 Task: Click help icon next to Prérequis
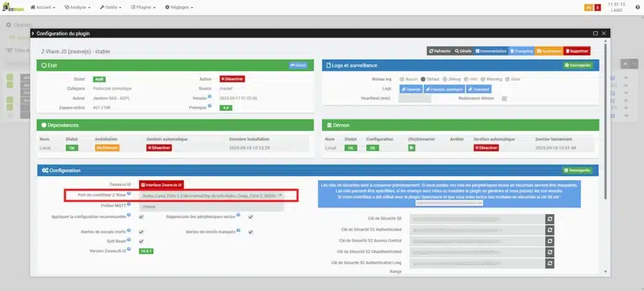point(209,106)
